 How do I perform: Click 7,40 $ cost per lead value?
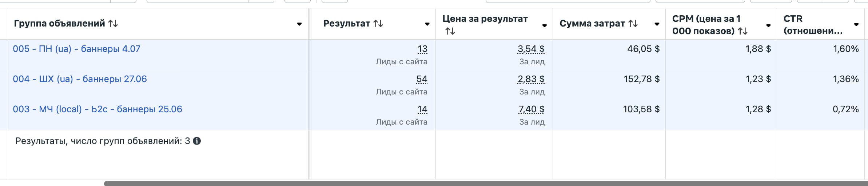click(x=531, y=109)
